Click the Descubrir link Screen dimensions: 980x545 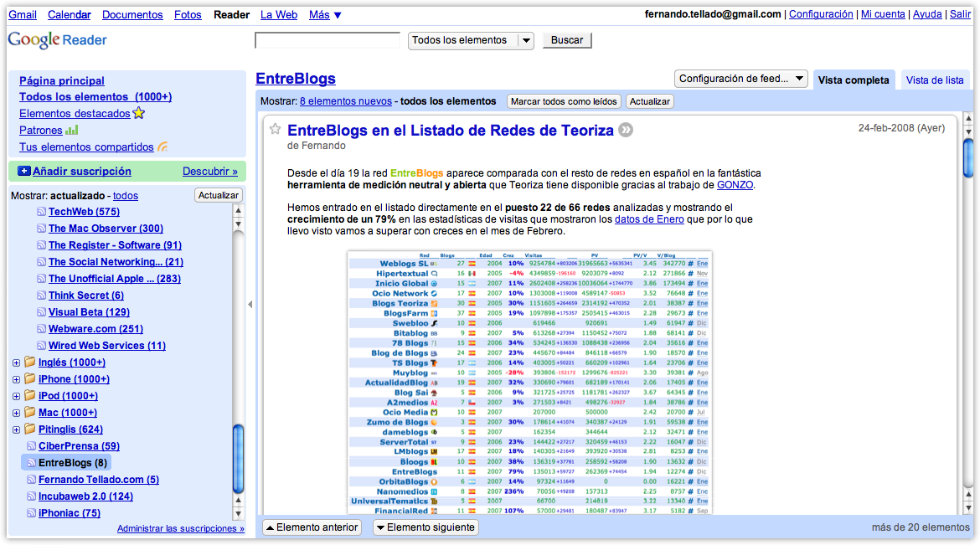pyautogui.click(x=210, y=172)
